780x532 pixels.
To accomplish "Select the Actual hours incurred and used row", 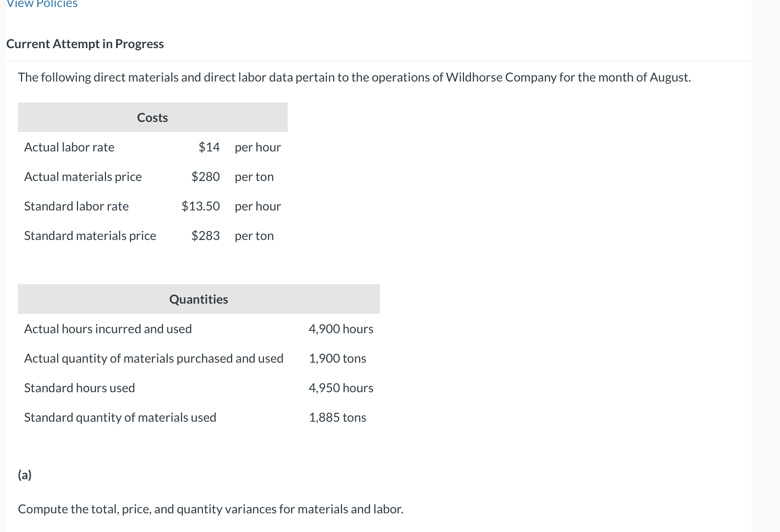I will click(108, 329).
